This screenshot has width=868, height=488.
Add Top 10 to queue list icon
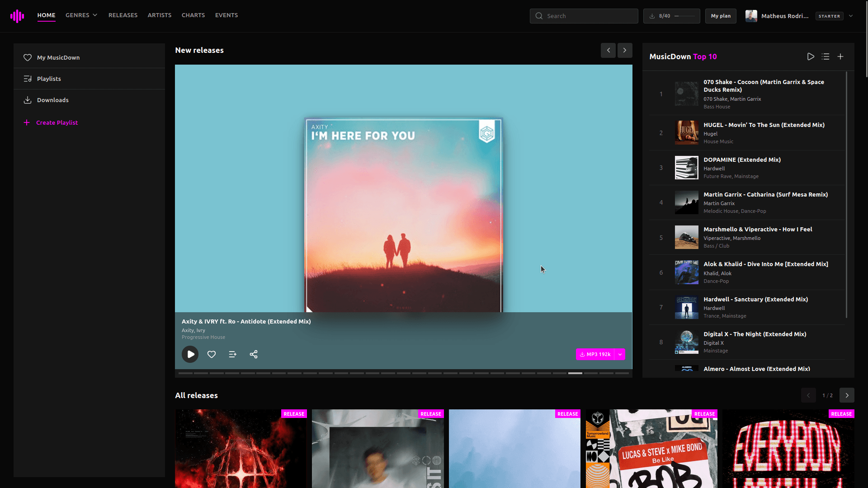[x=826, y=56]
